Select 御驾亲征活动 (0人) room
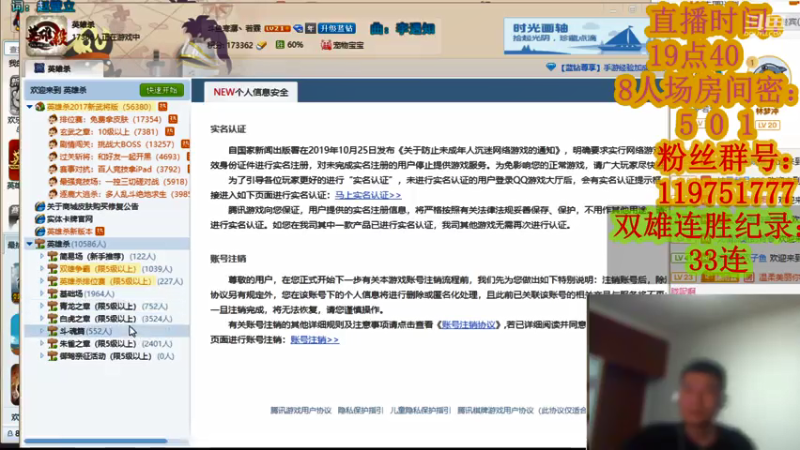This screenshot has height=450, width=800. [116, 356]
